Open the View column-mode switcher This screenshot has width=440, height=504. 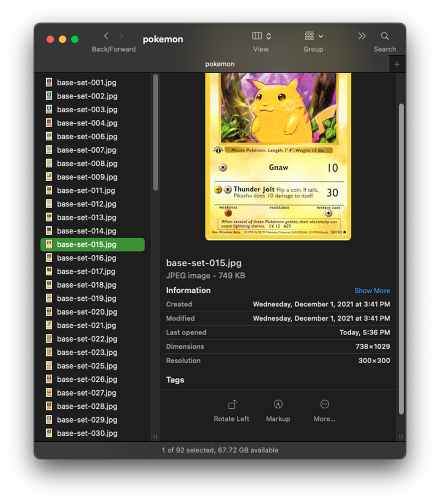(x=262, y=36)
